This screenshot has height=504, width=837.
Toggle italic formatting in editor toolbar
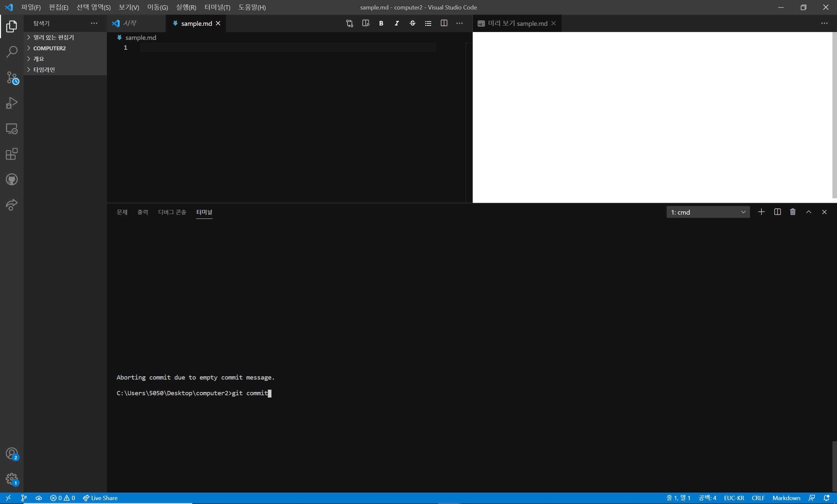(x=397, y=24)
